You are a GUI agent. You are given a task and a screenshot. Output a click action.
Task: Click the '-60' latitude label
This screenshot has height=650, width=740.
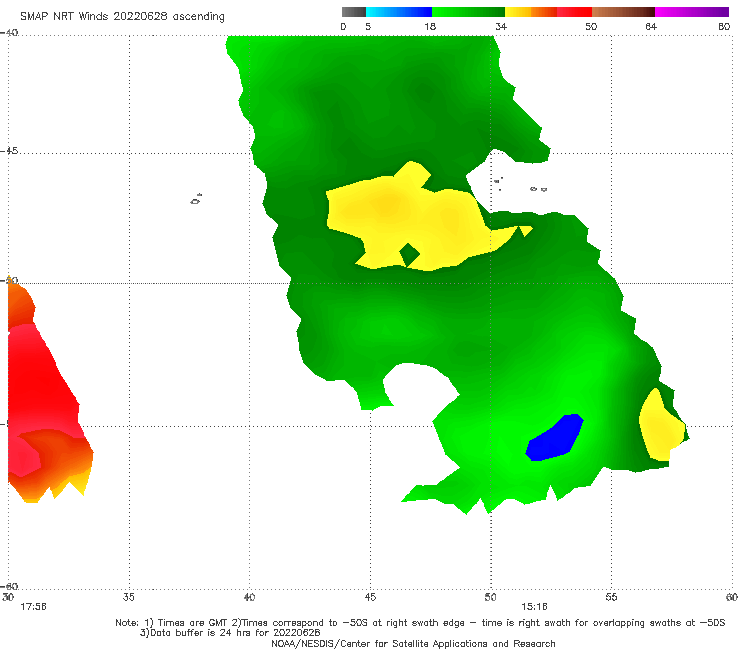point(9,586)
